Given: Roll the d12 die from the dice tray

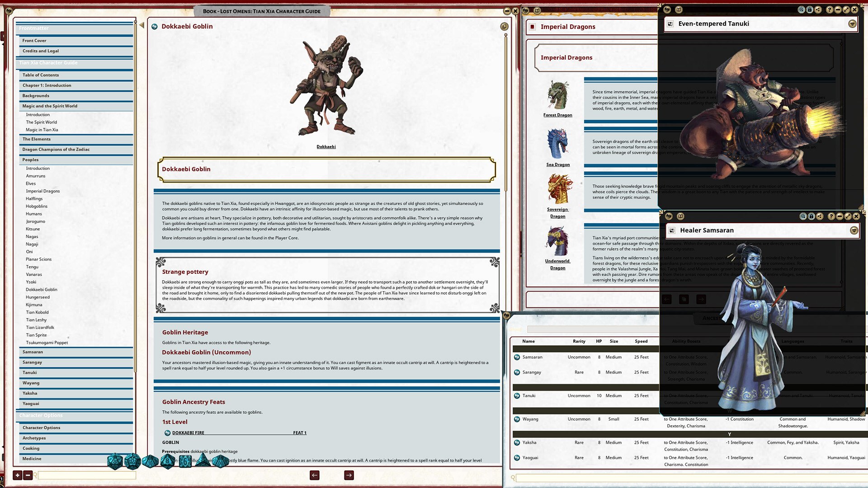Looking at the screenshot, I should [x=132, y=462].
